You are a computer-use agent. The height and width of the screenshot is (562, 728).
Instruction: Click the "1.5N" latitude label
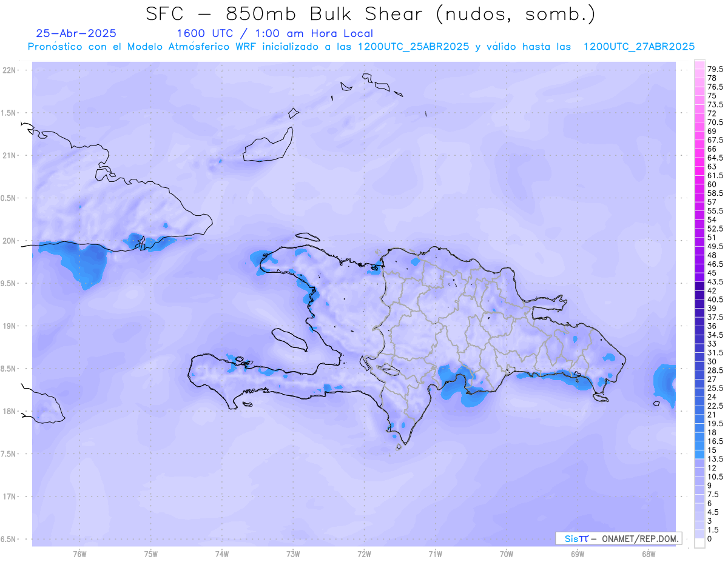[x=8, y=113]
